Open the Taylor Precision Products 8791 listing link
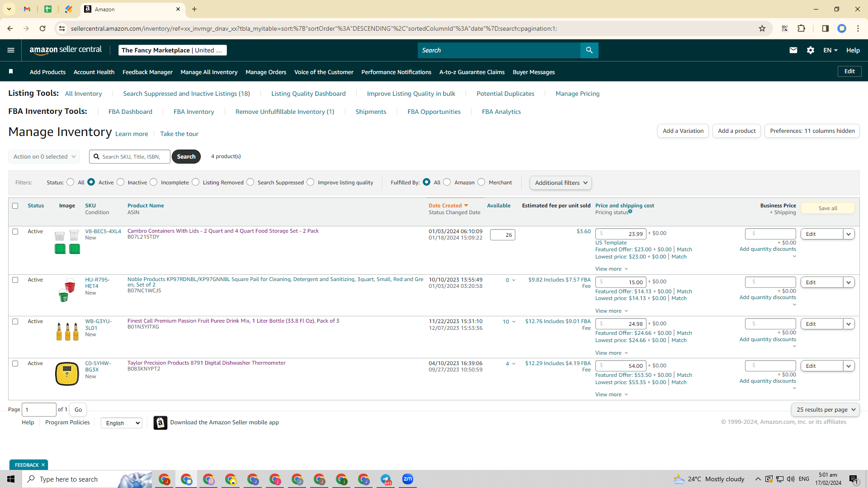The width and height of the screenshot is (868, 488). 207,363
